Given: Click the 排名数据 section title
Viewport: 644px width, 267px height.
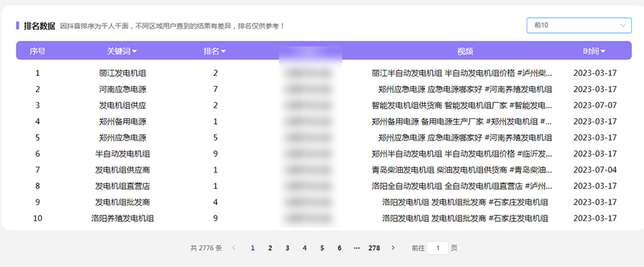Looking at the screenshot, I should pos(39,26).
